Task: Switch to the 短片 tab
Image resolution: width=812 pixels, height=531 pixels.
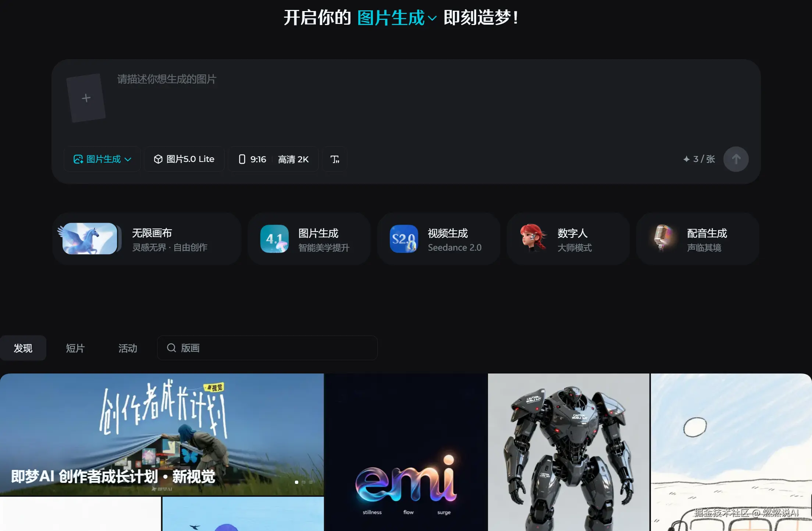Action: 75,348
